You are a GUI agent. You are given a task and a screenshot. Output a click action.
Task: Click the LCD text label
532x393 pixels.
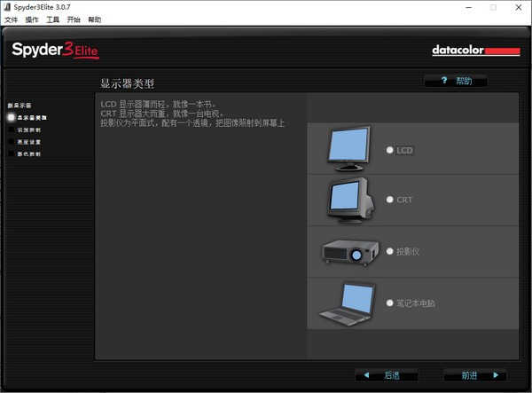(405, 150)
